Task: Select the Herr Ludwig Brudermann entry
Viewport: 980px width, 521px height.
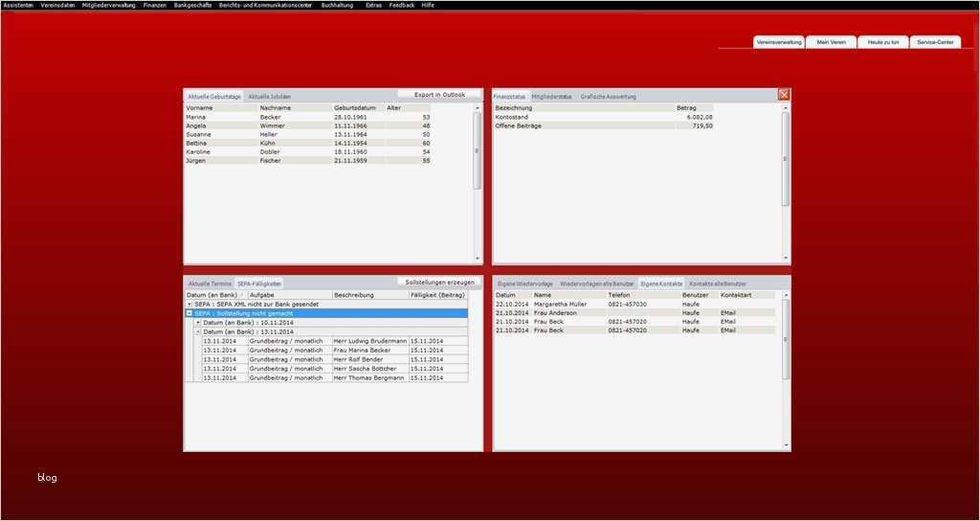Action: tap(334, 341)
